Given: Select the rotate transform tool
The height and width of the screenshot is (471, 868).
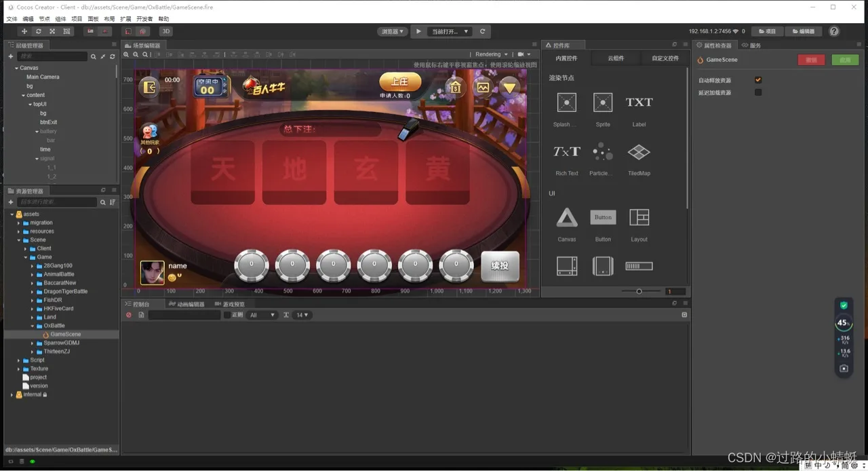Looking at the screenshot, I should 39,31.
